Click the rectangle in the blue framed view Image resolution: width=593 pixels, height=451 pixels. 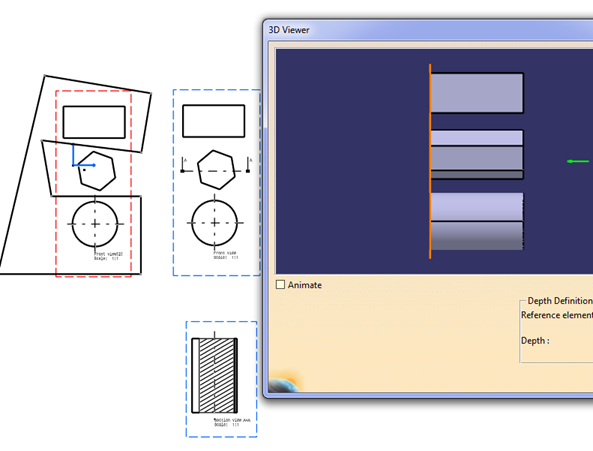pyautogui.click(x=214, y=121)
